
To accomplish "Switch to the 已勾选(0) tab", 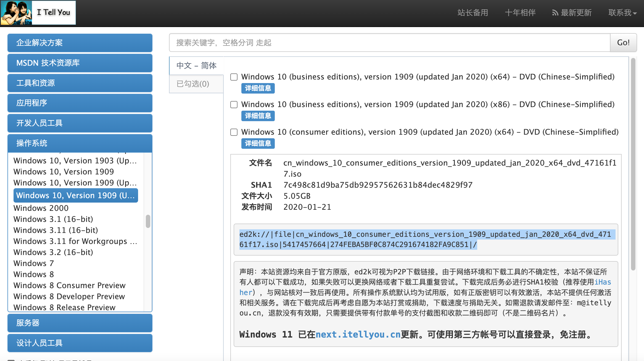I will tap(193, 84).
